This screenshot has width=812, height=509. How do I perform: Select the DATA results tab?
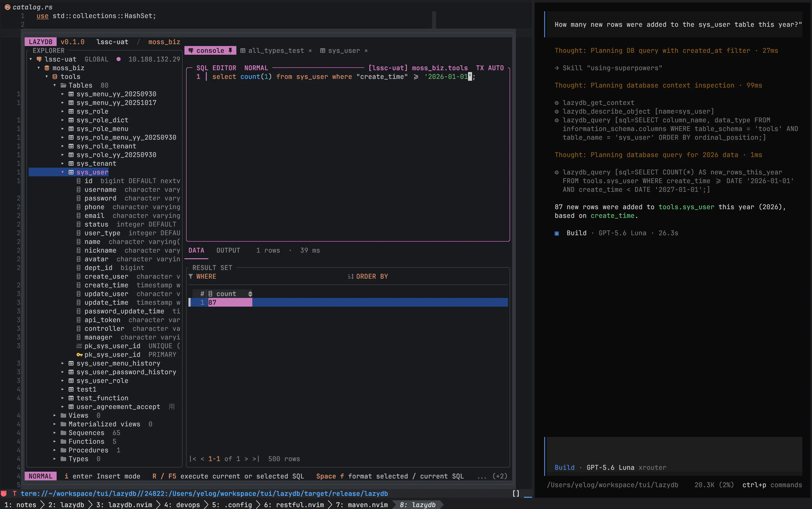point(196,251)
